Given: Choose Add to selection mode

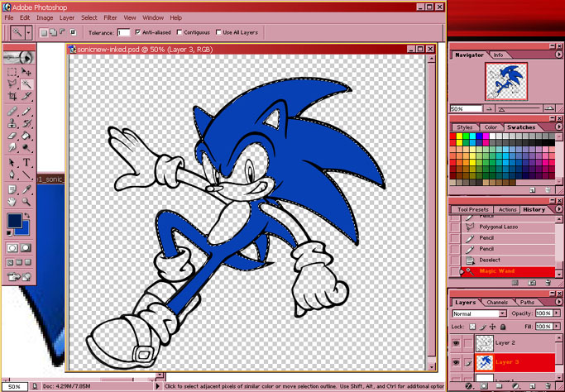Looking at the screenshot, I should 53,32.
